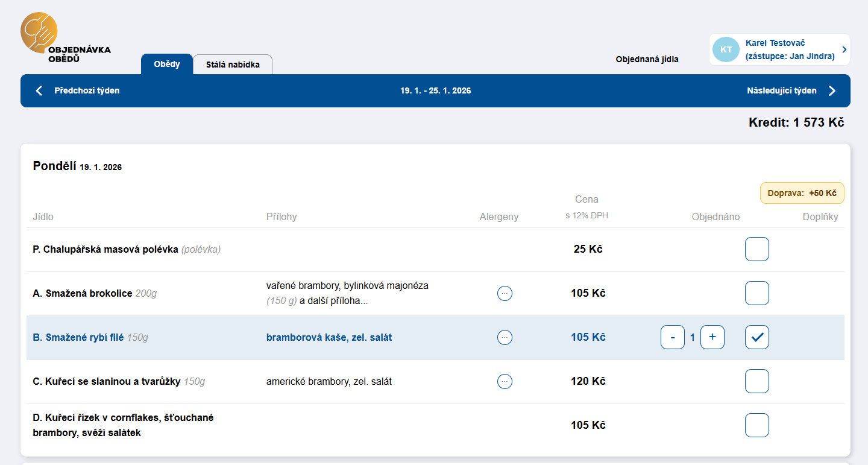The image size is (868, 465).
Task: Select the Obědy tab
Action: click(x=167, y=65)
